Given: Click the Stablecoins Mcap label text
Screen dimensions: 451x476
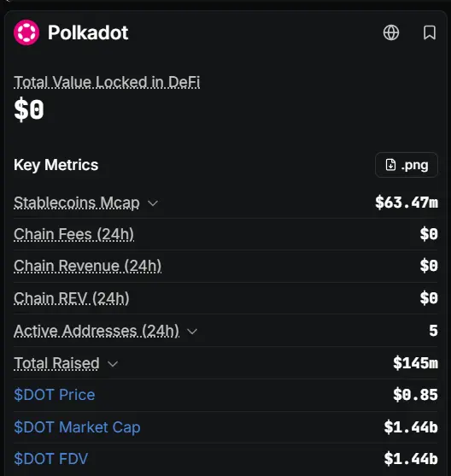Looking at the screenshot, I should 77,203.
